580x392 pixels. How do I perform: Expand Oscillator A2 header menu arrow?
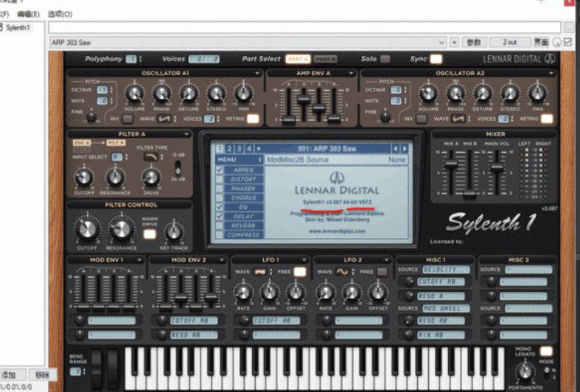click(551, 73)
